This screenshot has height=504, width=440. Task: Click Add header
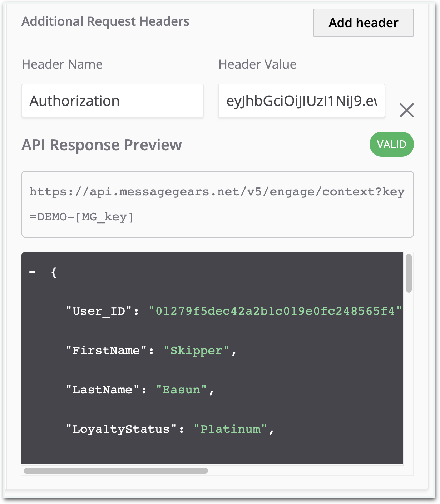(x=363, y=23)
